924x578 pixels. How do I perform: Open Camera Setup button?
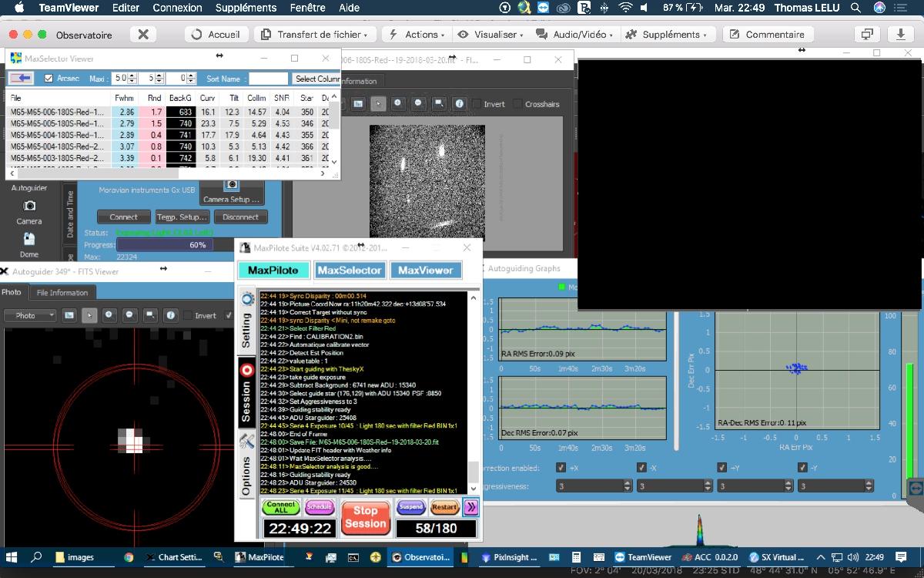(231, 192)
